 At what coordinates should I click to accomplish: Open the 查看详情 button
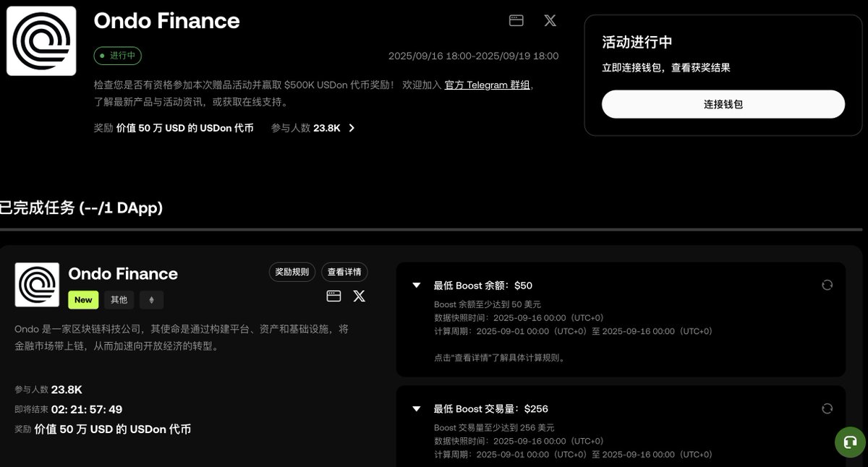tap(344, 272)
